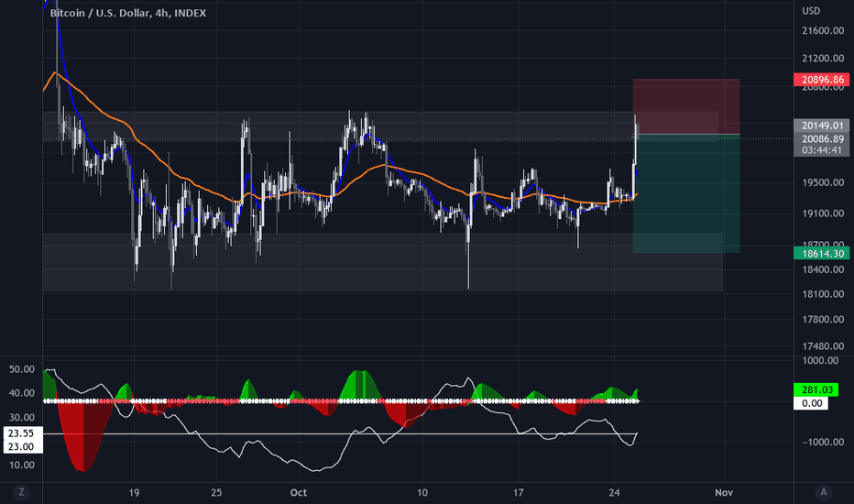The width and height of the screenshot is (854, 504).
Task: Click the Nov label on time axis
Action: [724, 493]
